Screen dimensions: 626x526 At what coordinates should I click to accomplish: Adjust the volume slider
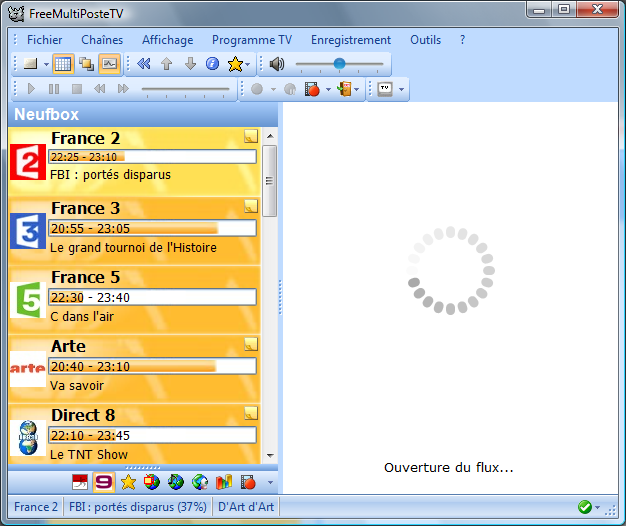tap(339, 64)
